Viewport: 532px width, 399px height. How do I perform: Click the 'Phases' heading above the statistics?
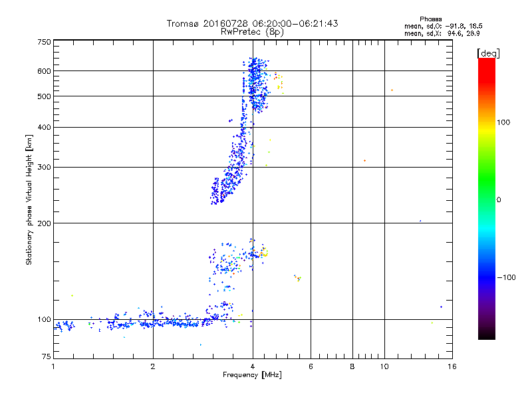430,19
